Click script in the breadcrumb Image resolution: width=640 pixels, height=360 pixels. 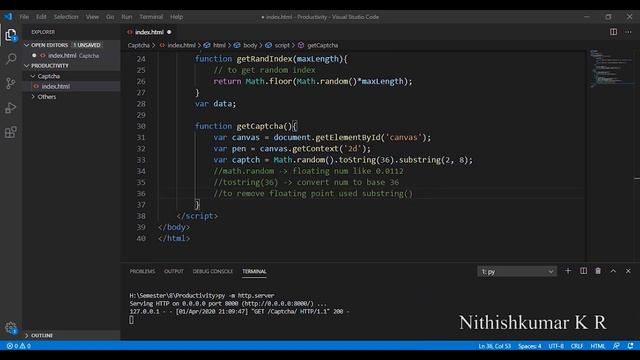tap(282, 45)
